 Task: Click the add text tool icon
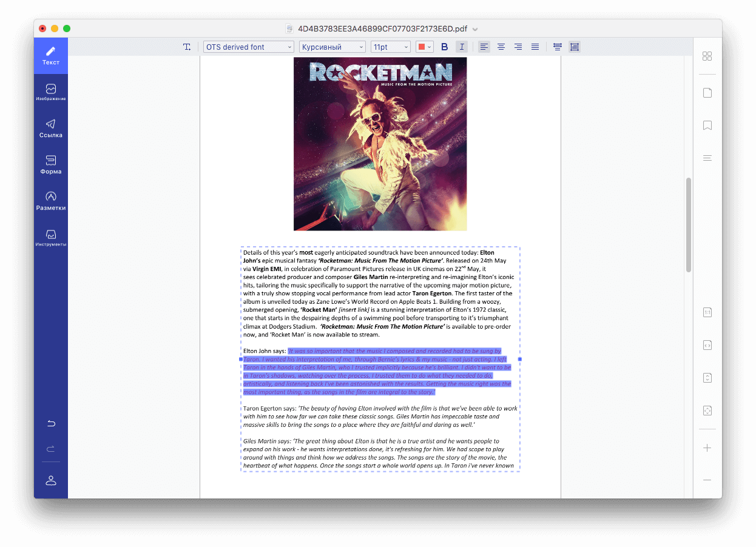click(187, 47)
